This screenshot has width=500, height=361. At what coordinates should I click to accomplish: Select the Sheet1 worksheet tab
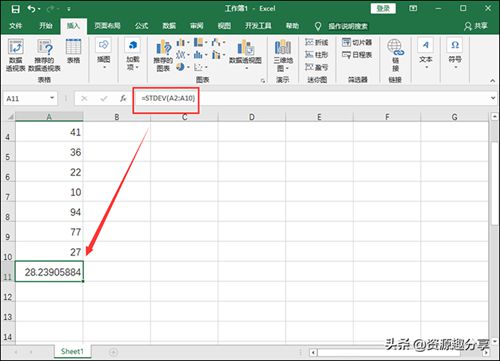click(x=72, y=351)
